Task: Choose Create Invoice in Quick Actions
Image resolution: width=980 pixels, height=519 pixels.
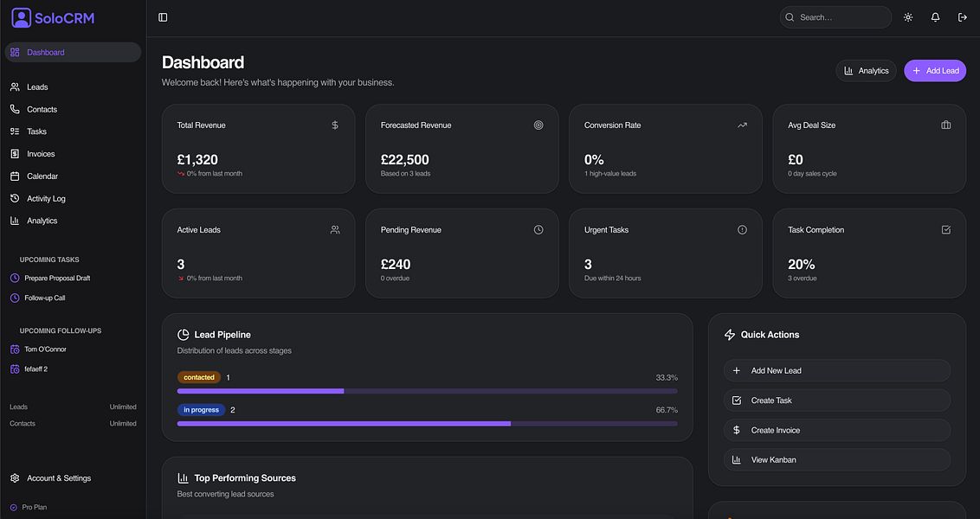Action: coord(835,430)
